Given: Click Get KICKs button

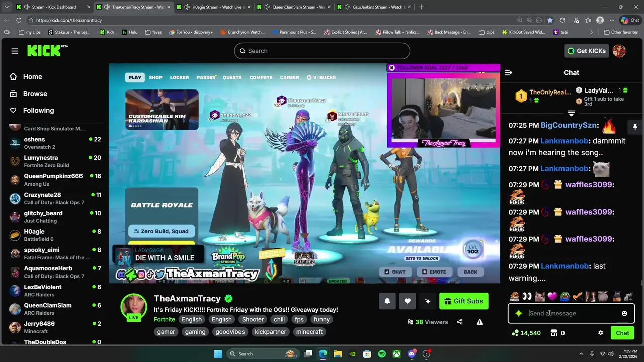Looking at the screenshot, I should (x=587, y=51).
